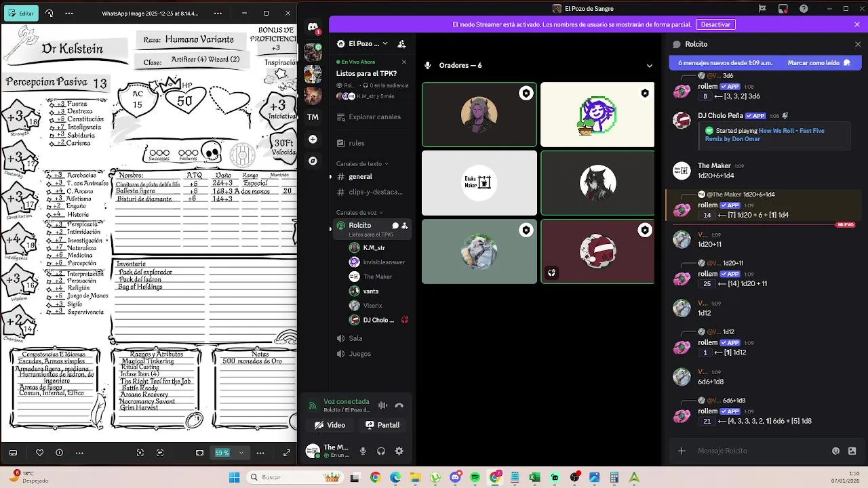868x488 pixels.
Task: Click fit to window icon in Photos
Action: [199, 452]
